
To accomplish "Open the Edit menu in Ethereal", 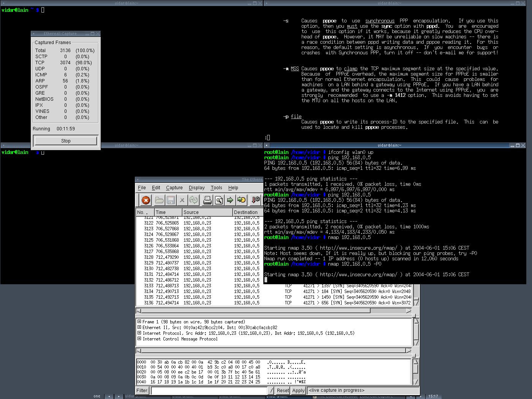I will [x=156, y=188].
